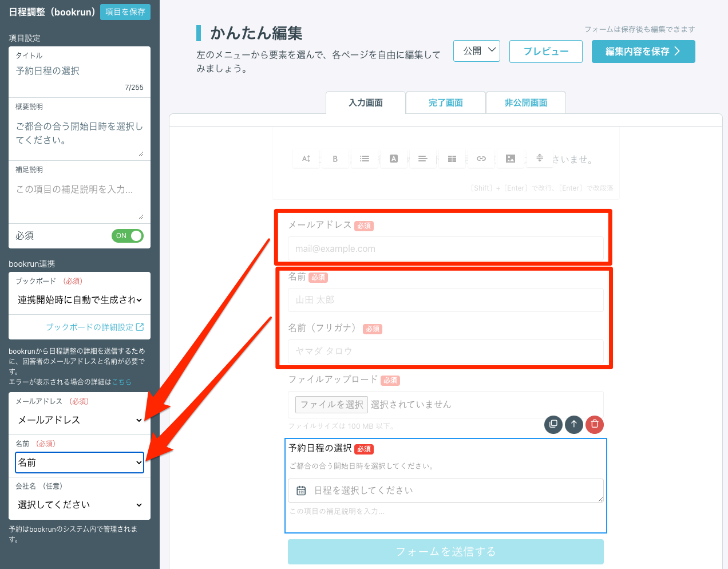The image size is (728, 569).
Task: Move the selected item up
Action: (x=574, y=424)
